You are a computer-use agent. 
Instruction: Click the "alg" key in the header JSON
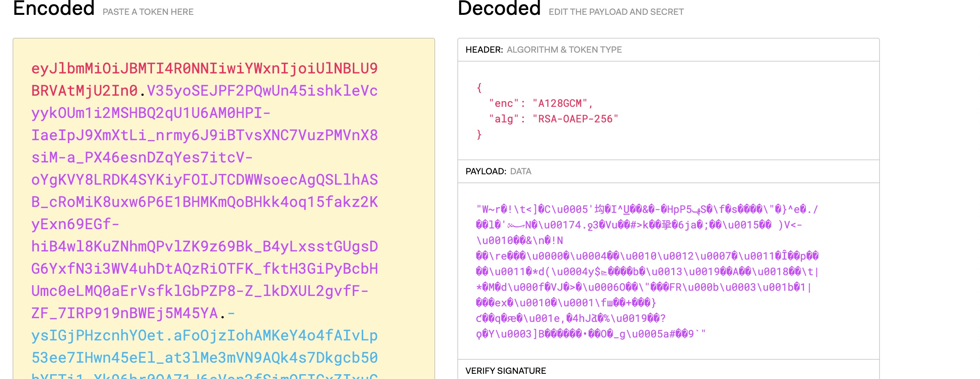(x=502, y=118)
